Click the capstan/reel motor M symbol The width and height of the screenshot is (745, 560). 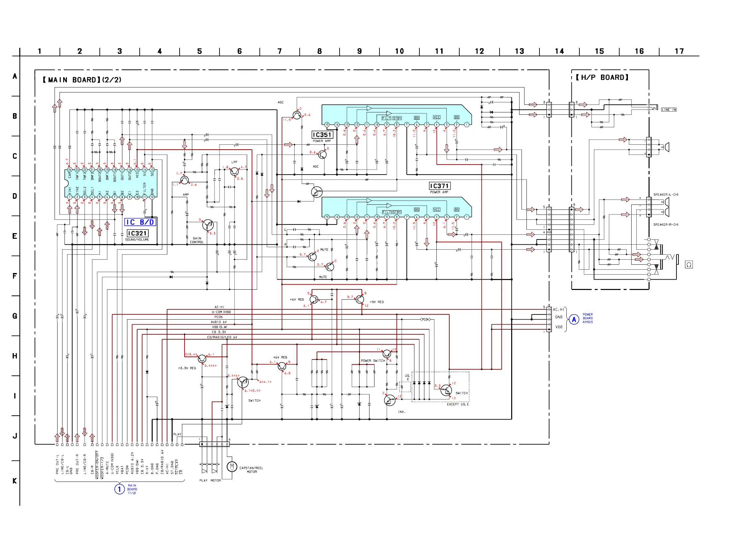point(232,466)
